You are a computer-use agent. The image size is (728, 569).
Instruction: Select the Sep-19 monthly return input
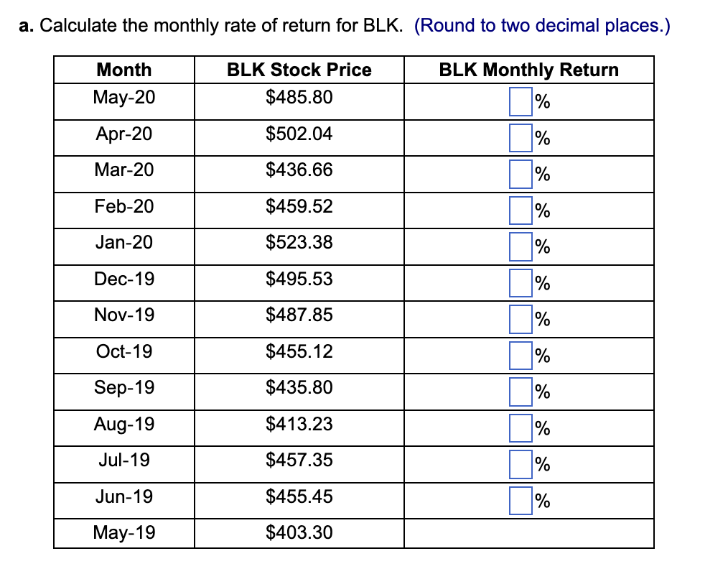click(x=521, y=392)
